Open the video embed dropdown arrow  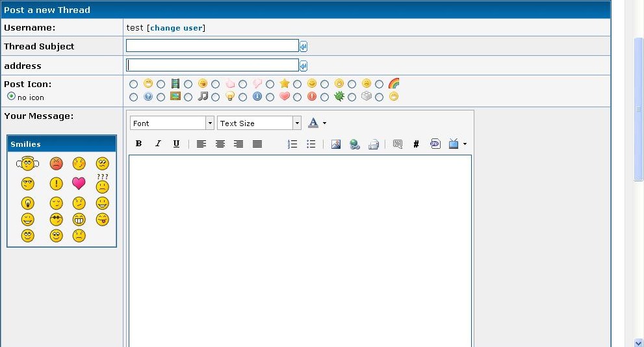click(x=465, y=144)
